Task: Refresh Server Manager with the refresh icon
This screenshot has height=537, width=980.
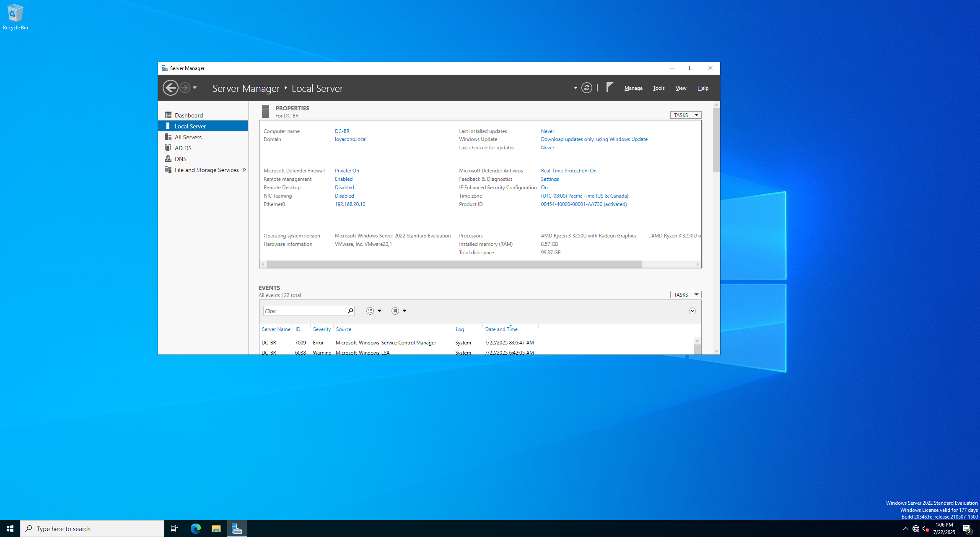Action: pyautogui.click(x=587, y=88)
